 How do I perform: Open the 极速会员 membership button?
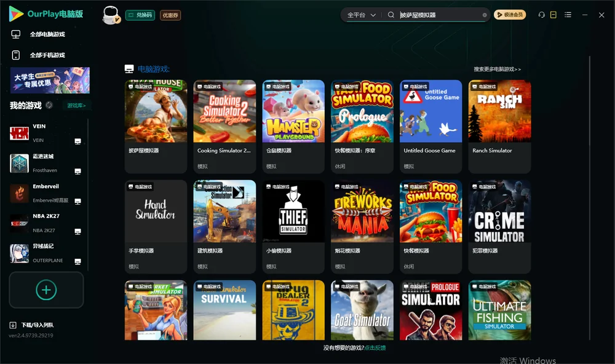point(510,15)
